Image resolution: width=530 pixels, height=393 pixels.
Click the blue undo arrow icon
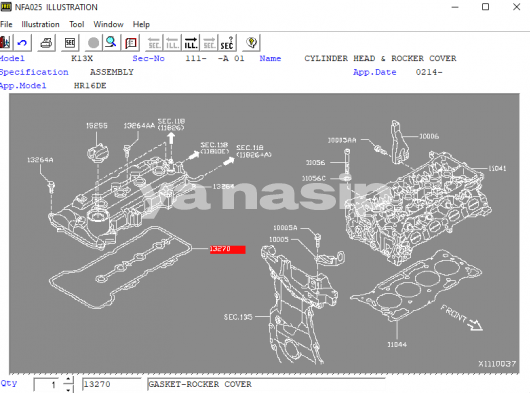[23, 43]
